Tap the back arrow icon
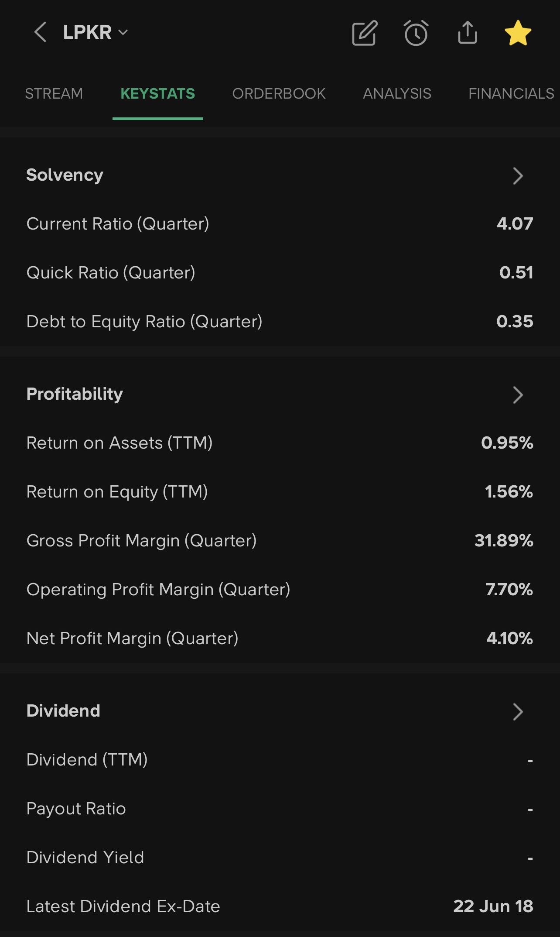This screenshot has height=937, width=560. [40, 32]
